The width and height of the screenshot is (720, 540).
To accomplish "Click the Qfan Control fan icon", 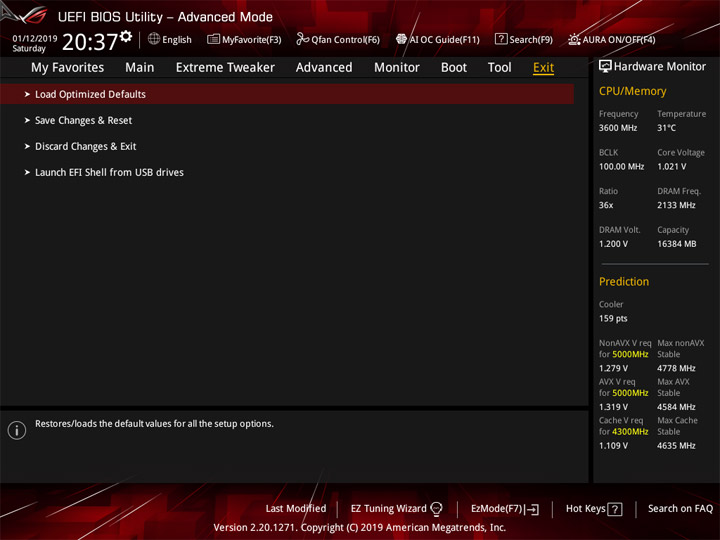I will pos(302,39).
